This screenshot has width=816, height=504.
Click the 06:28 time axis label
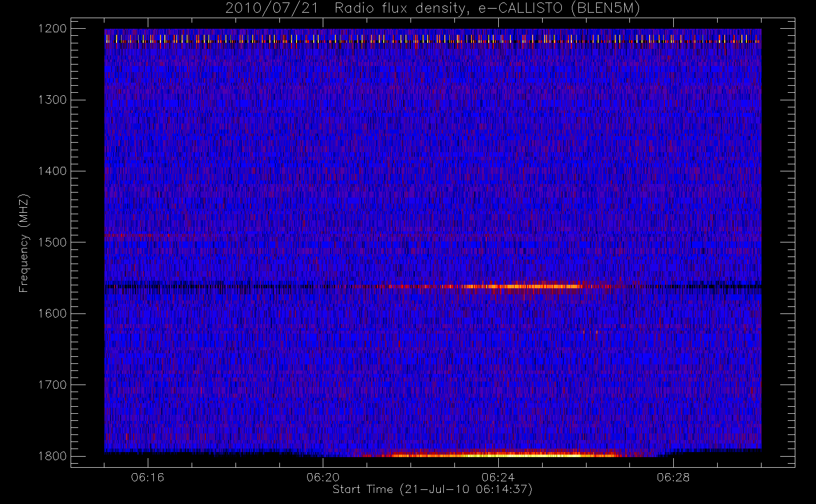pos(673,477)
